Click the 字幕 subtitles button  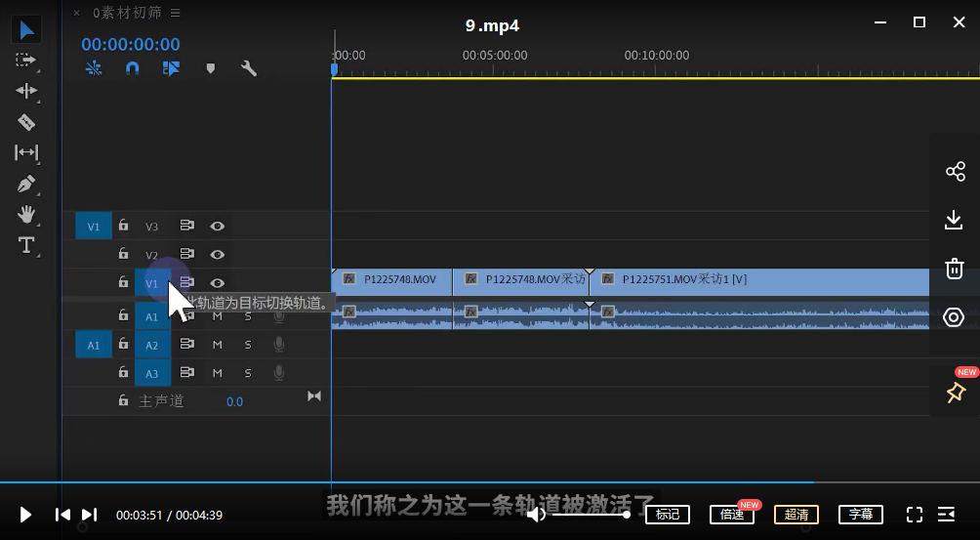860,515
